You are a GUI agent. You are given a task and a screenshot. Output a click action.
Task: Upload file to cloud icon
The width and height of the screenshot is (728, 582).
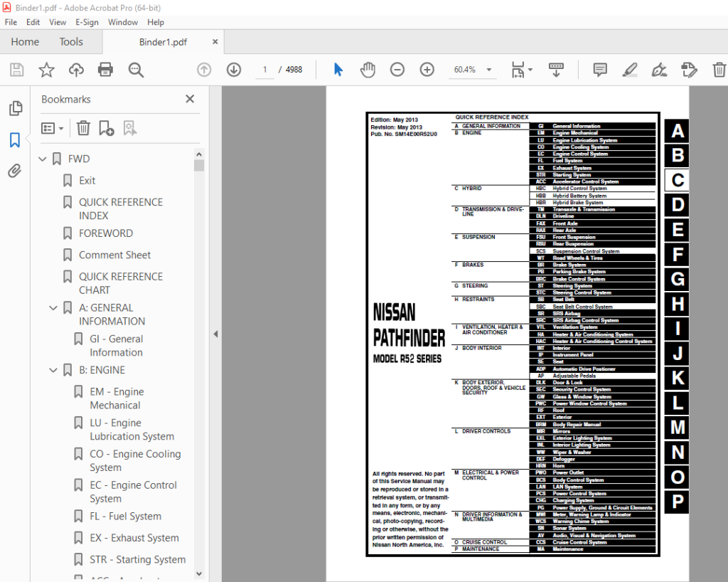[76, 70]
